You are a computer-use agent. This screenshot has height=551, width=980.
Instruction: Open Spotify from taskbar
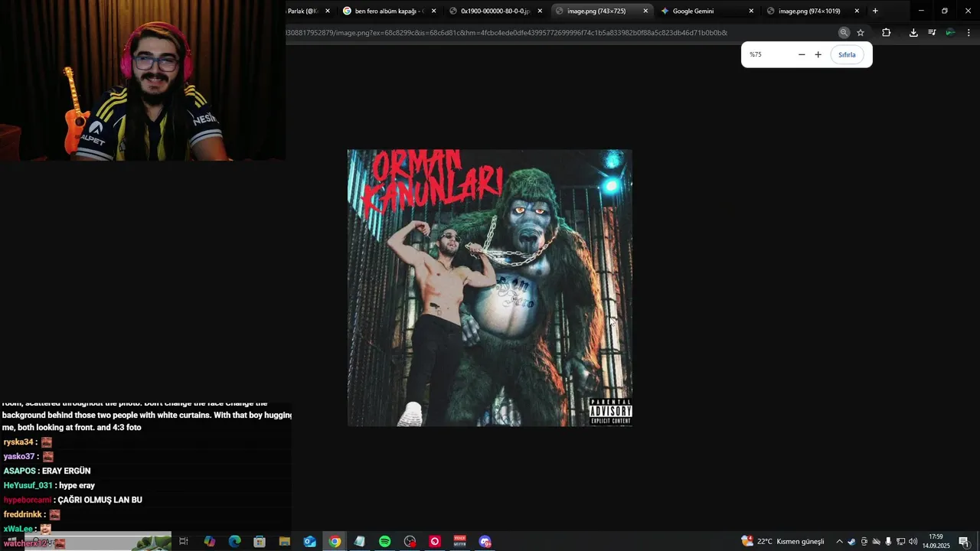tap(385, 541)
